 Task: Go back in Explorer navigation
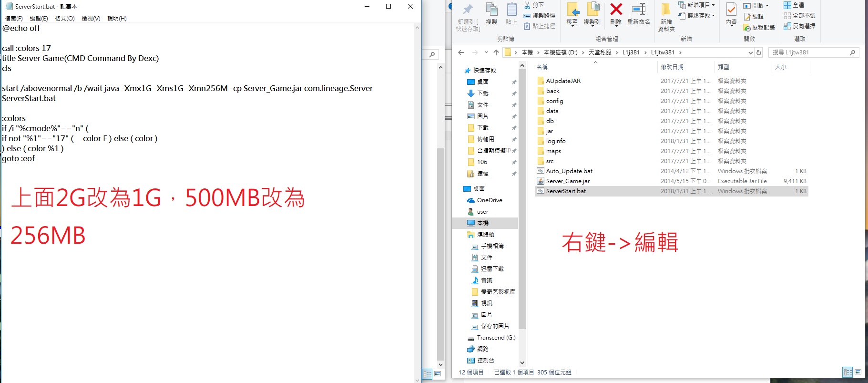(x=461, y=52)
